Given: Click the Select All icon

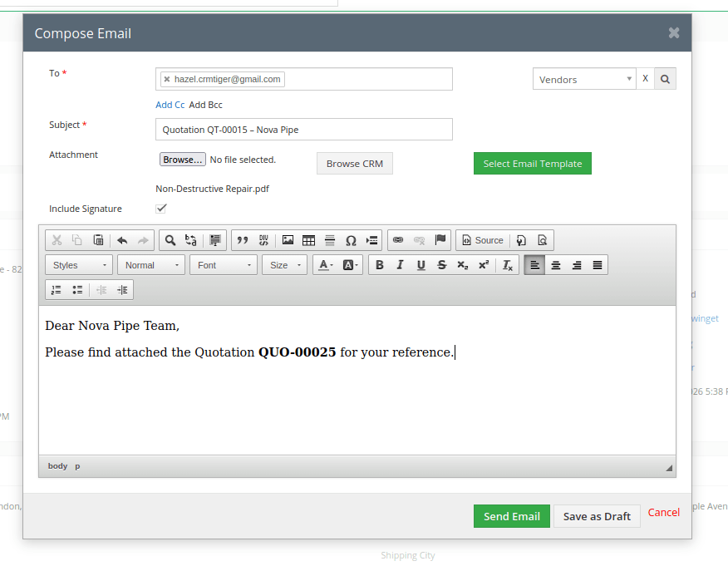Looking at the screenshot, I should 215,240.
